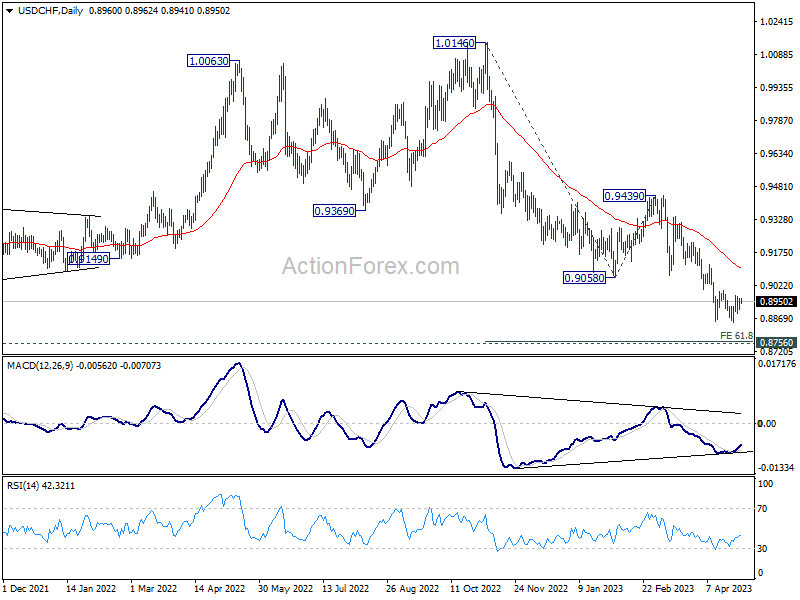Click the 0.91490 price label

88,259
